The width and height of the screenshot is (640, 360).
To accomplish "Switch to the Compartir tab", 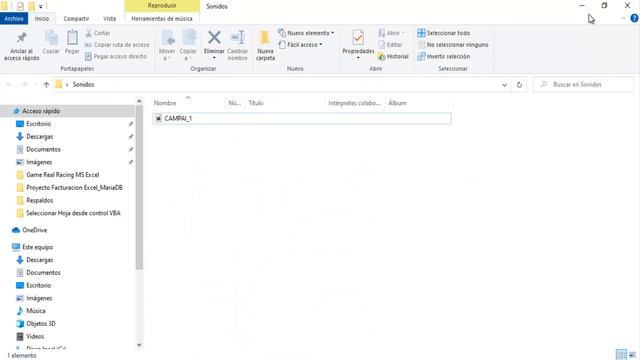I will (76, 18).
